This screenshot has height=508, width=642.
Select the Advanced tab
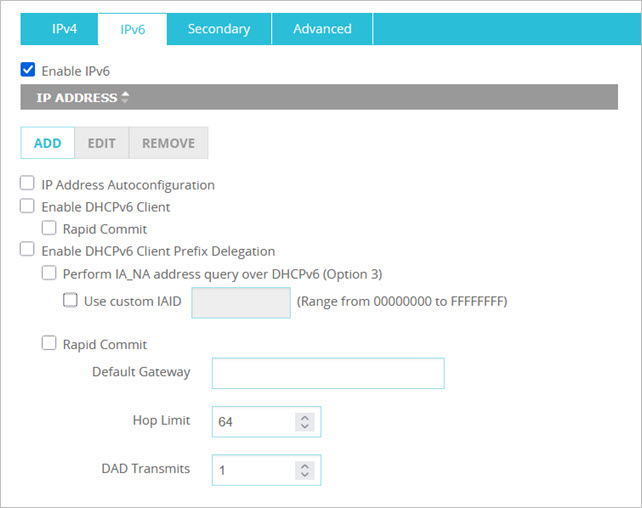tap(322, 29)
